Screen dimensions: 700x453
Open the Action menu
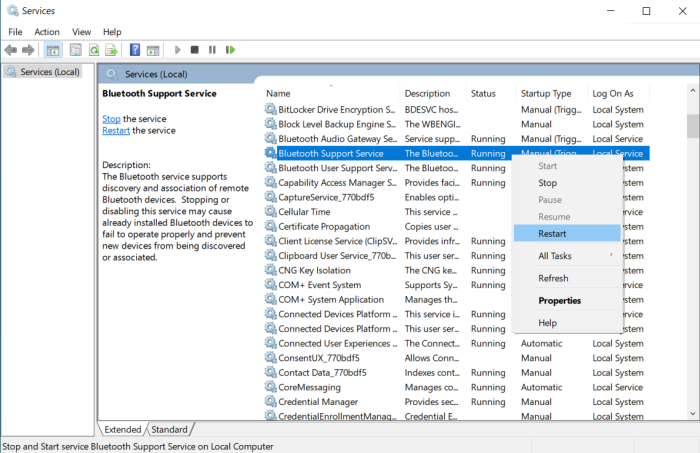coord(47,32)
